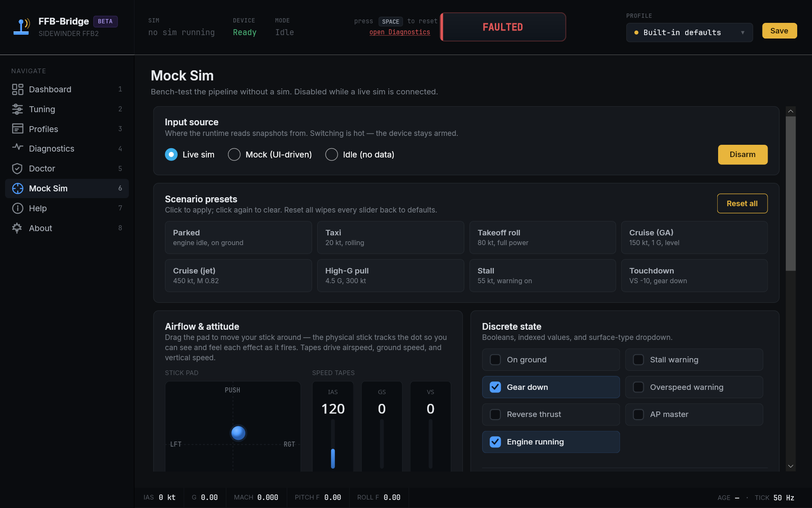This screenshot has height=508, width=812.
Task: Open the Built-in defaults profile dropdown
Action: click(x=689, y=33)
